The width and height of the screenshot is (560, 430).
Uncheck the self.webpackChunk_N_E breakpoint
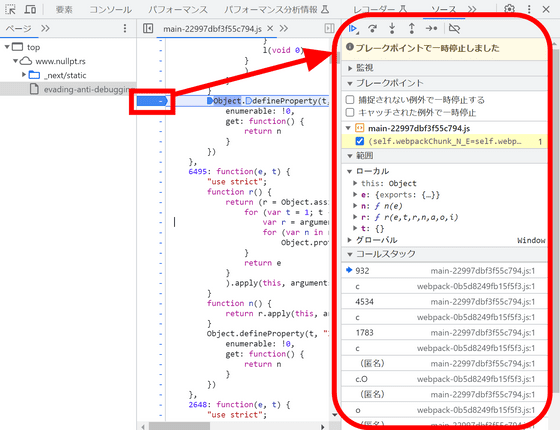(x=360, y=141)
